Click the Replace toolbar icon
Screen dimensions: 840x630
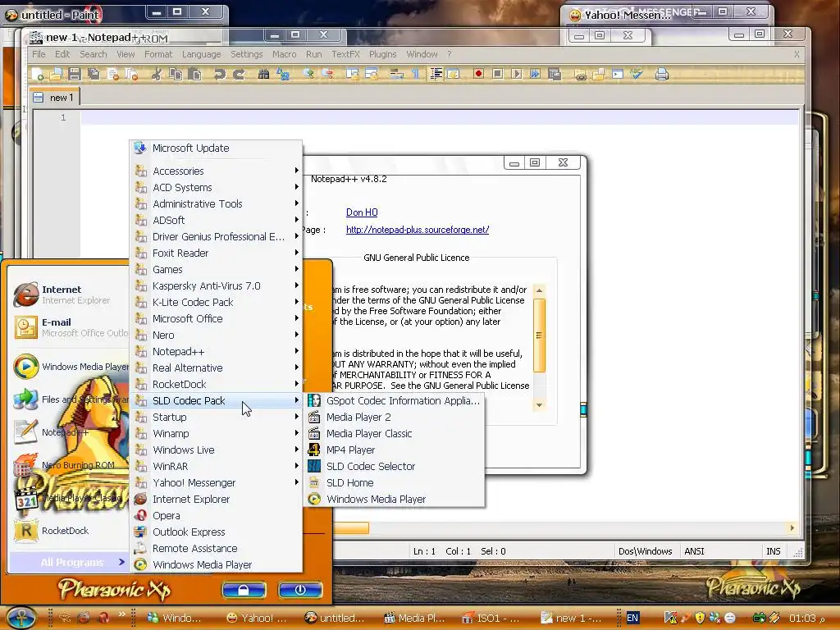coord(283,74)
